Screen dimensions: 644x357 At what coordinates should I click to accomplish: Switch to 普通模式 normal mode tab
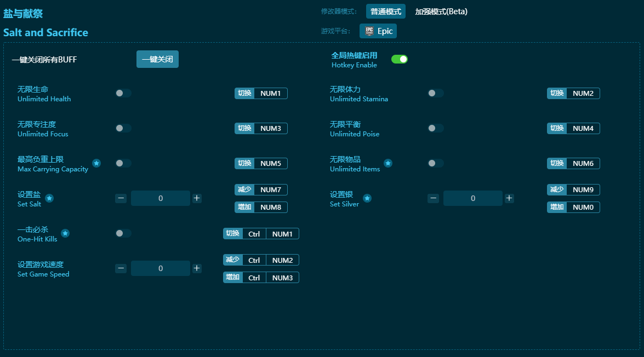pyautogui.click(x=386, y=11)
